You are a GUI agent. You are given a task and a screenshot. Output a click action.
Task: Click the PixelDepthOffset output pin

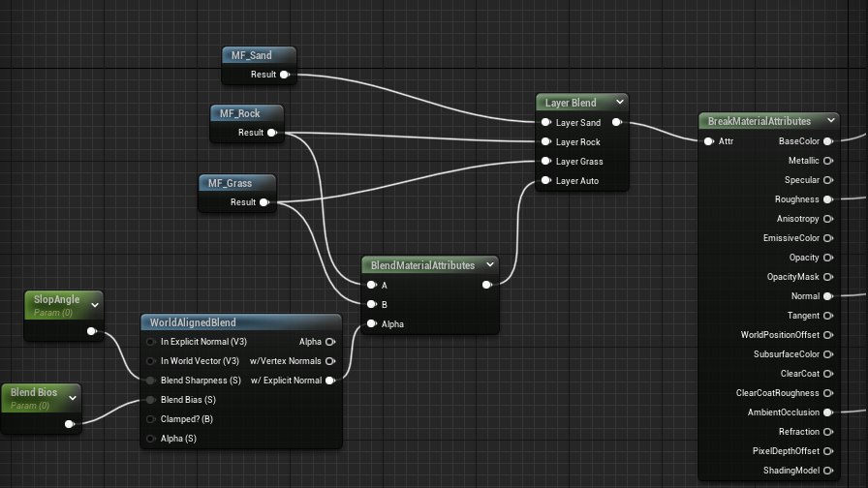tap(828, 451)
